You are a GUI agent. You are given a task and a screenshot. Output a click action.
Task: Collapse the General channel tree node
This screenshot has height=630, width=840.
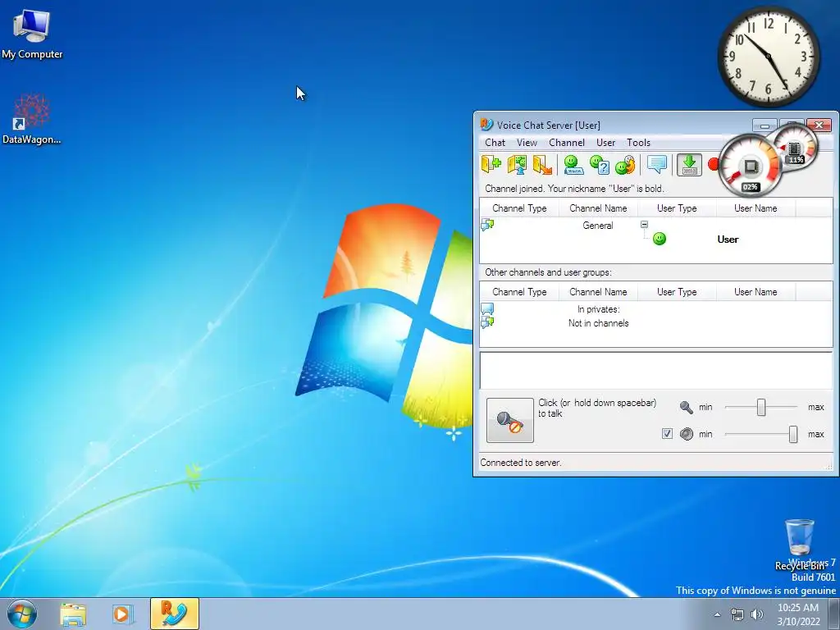coord(644,225)
